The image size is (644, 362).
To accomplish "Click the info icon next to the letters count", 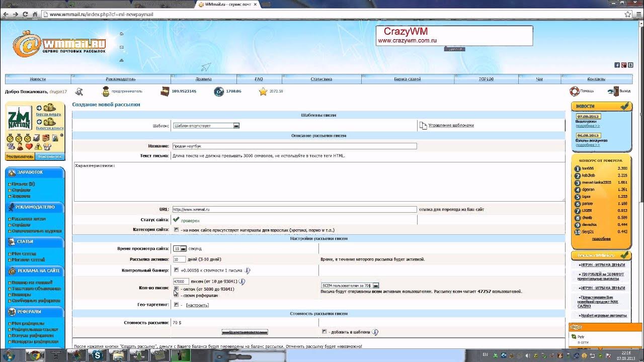I will tap(242, 282).
